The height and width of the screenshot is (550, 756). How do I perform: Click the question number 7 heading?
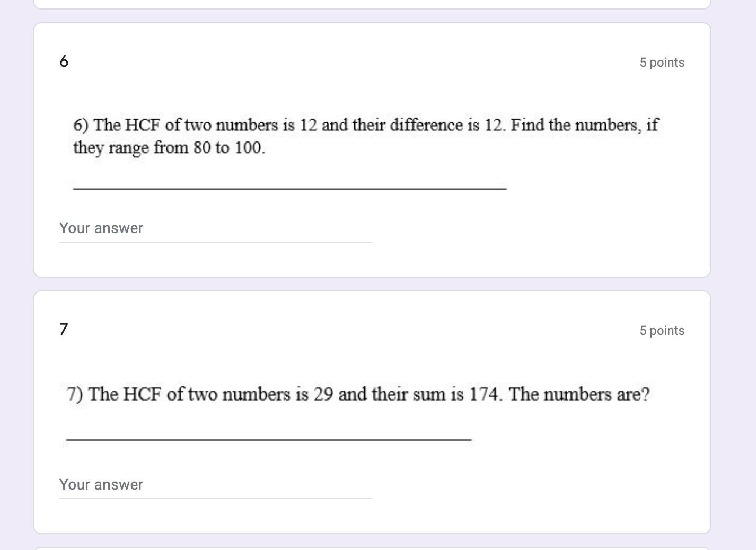point(64,330)
